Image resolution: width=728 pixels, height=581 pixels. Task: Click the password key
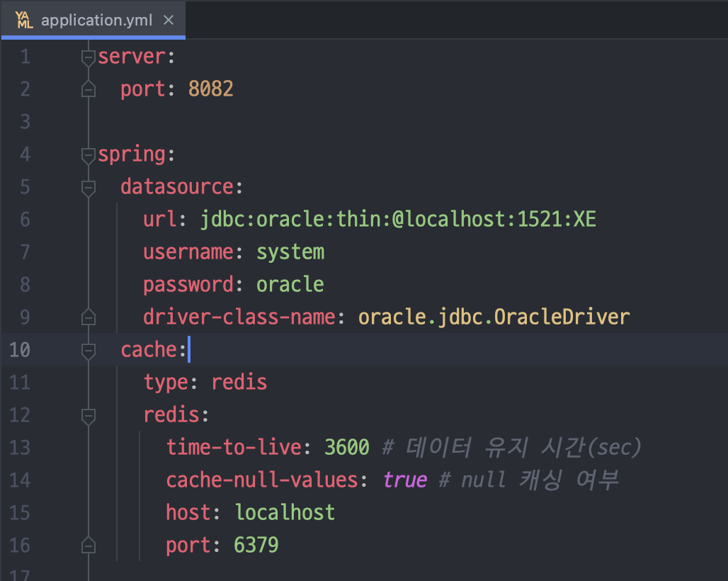188,285
